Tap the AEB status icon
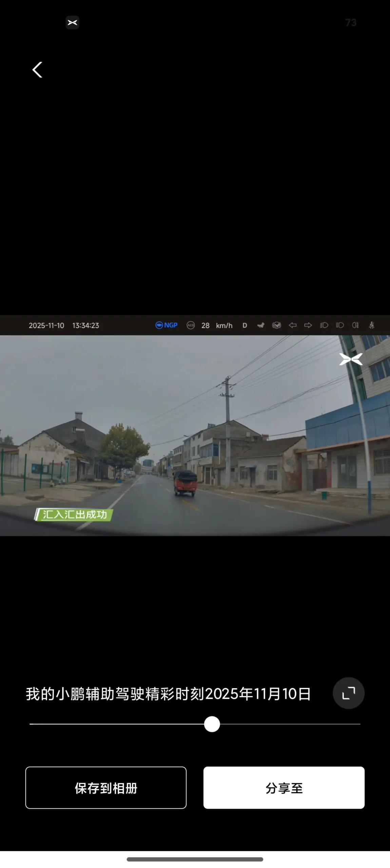Viewport: 390px width, 868px height. [x=191, y=325]
